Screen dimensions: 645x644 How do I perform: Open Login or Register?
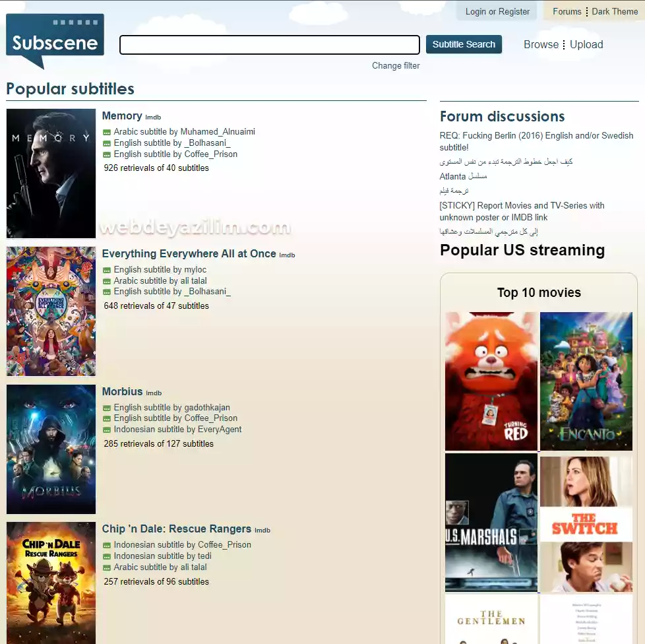(497, 11)
